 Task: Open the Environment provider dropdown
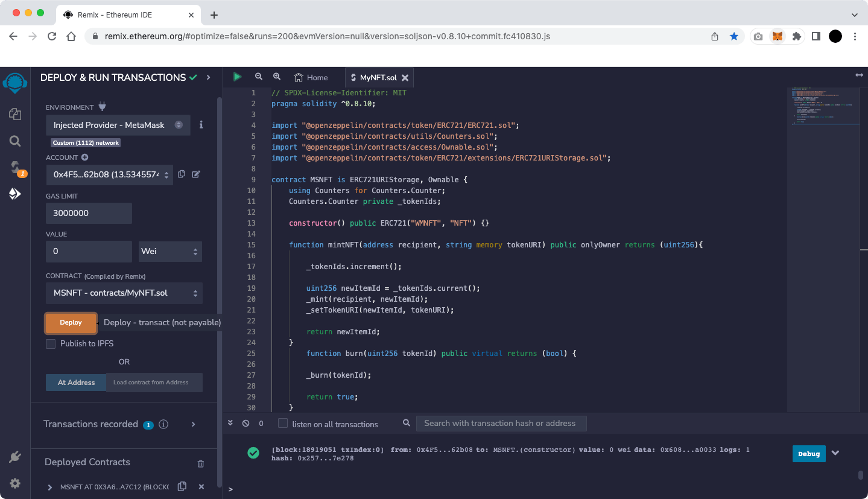(x=118, y=125)
